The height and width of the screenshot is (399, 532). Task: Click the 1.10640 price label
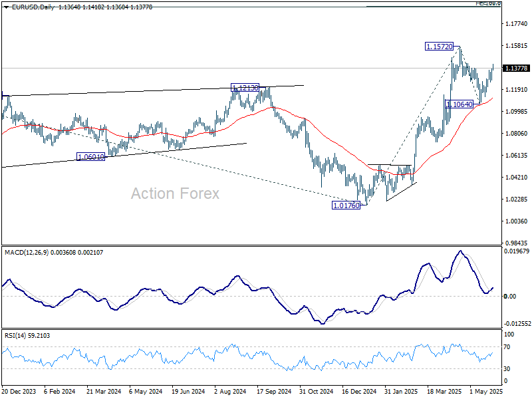pyautogui.click(x=460, y=104)
